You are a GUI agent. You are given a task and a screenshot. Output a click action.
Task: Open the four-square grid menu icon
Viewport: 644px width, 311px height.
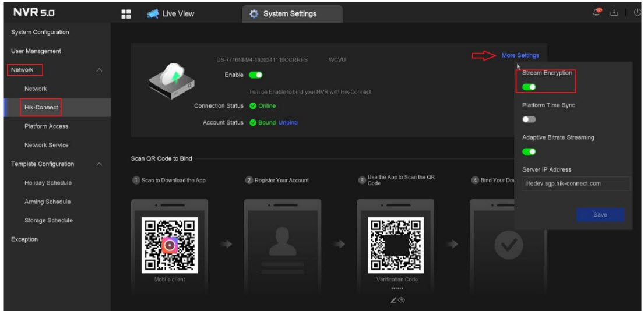tap(125, 13)
